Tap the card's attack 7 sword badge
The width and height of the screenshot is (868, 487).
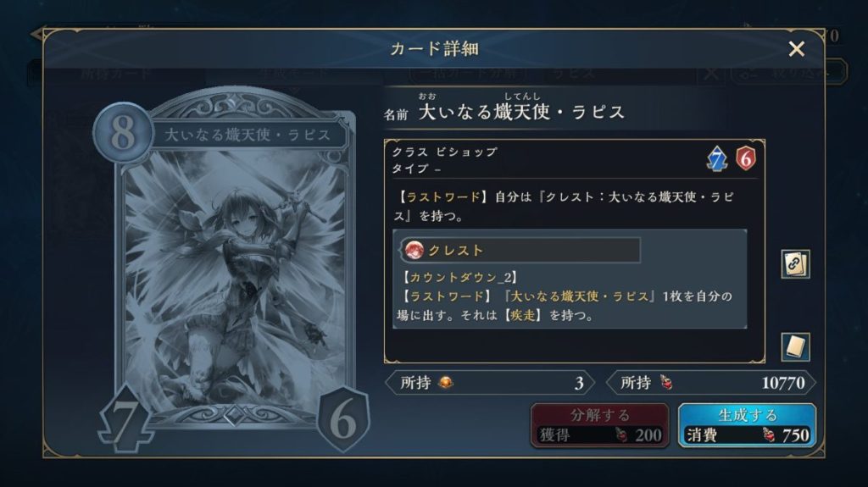tap(125, 422)
